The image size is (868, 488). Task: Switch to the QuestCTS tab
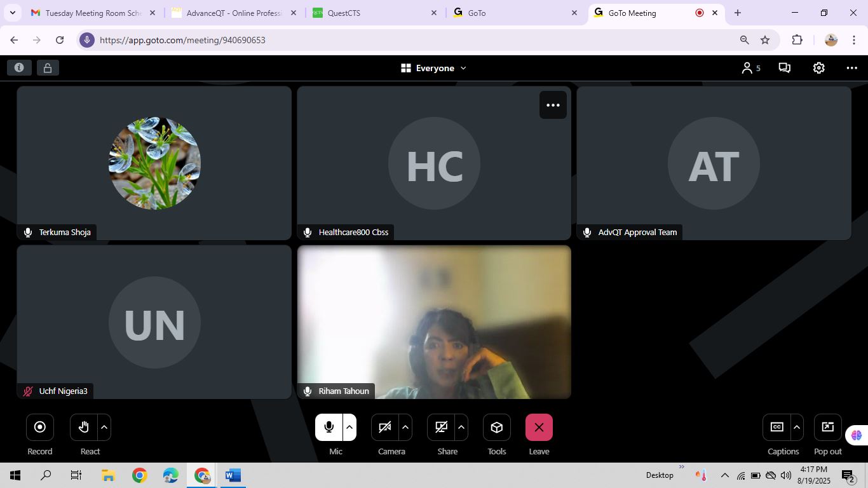click(369, 13)
